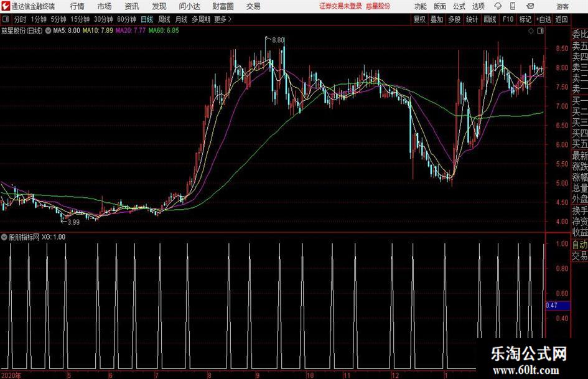Viewport: 588px width, 379px height.
Task: Expand dropdown arrow next to 慈星股份(日线)
Action: point(48,30)
